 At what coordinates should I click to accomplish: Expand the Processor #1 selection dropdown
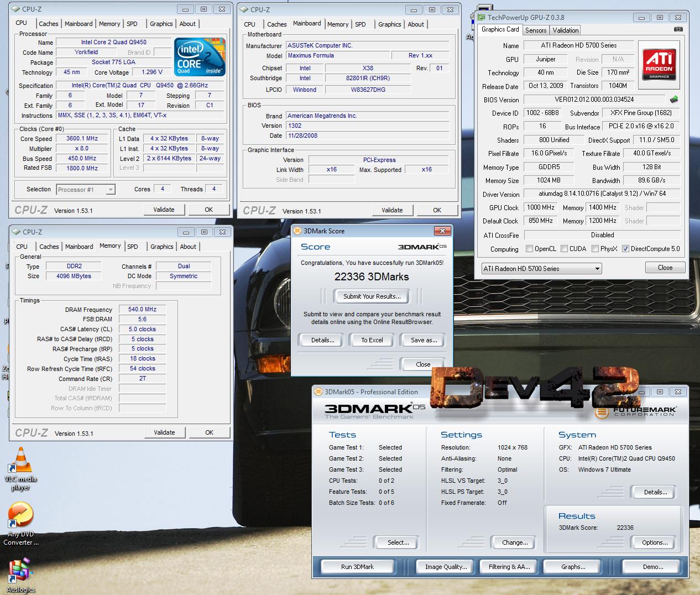86,190
